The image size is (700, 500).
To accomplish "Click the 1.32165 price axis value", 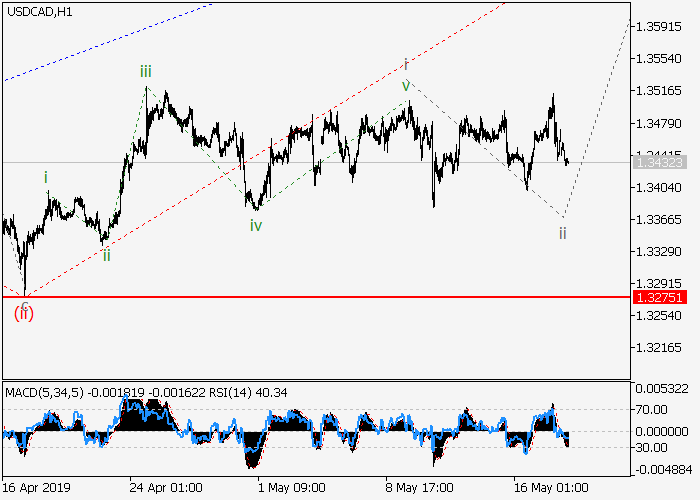I will pos(658,347).
